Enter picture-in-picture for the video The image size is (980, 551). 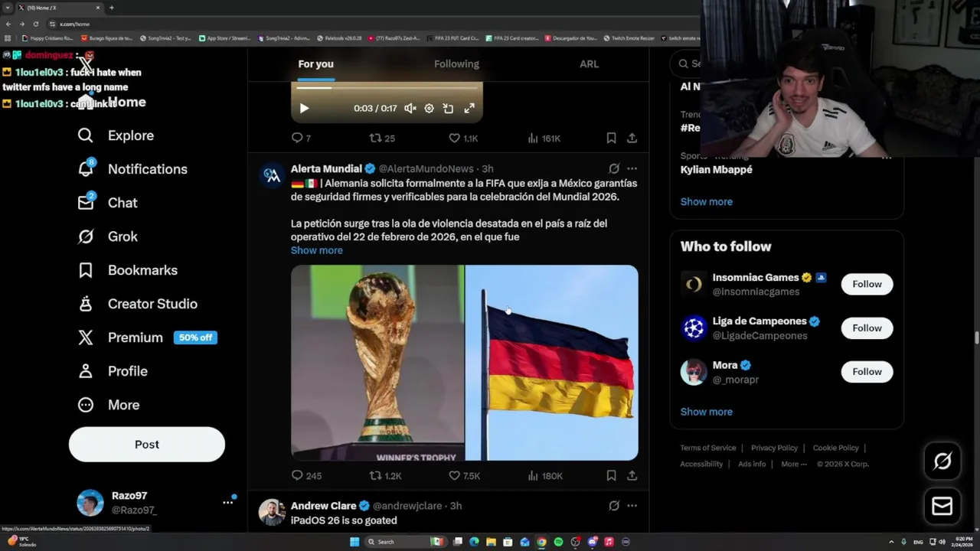(x=449, y=109)
